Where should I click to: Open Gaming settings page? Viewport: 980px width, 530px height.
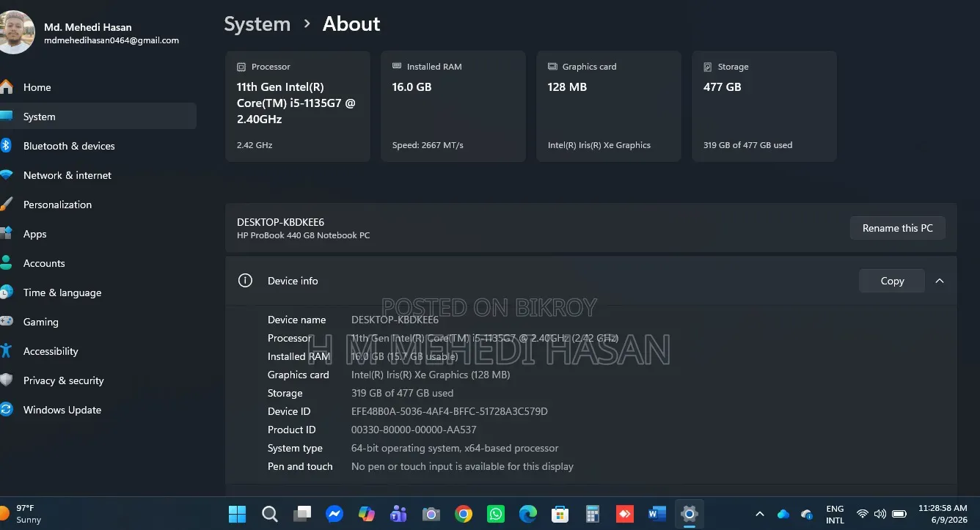[x=98, y=322]
